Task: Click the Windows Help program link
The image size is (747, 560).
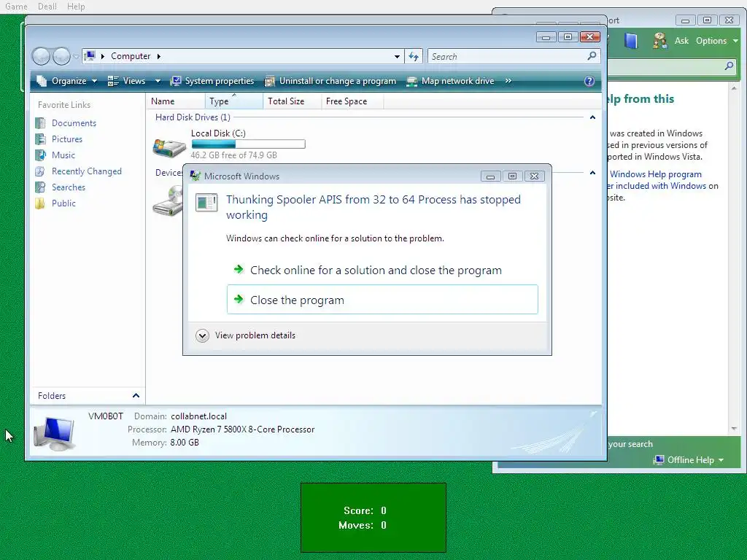Action: tap(656, 174)
